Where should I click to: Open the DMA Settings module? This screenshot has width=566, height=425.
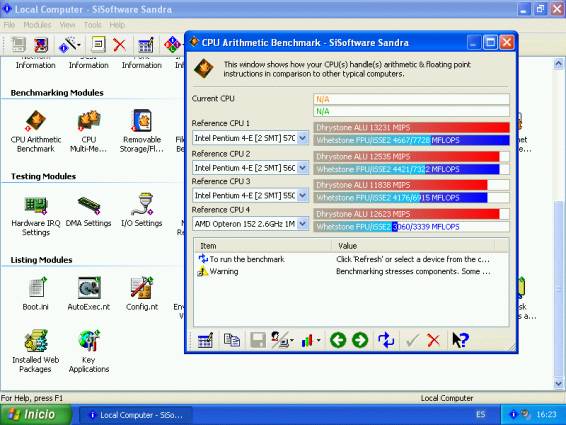coord(89,205)
